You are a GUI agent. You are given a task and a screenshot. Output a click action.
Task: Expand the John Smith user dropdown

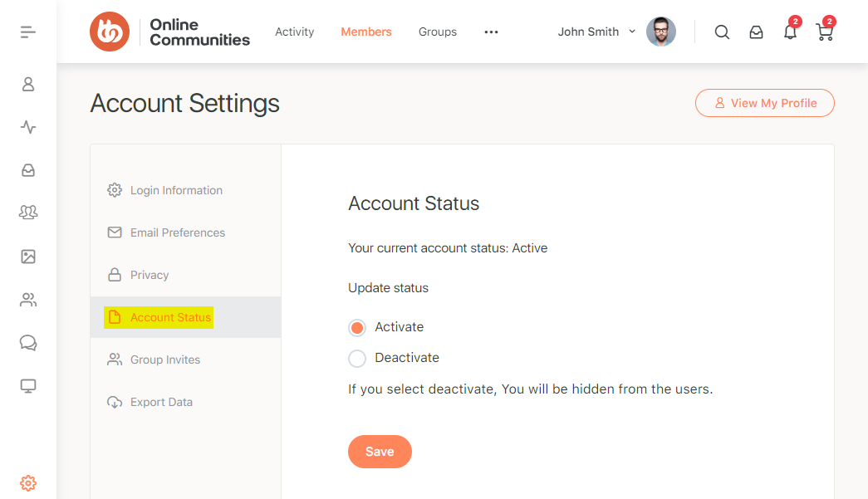click(x=596, y=32)
